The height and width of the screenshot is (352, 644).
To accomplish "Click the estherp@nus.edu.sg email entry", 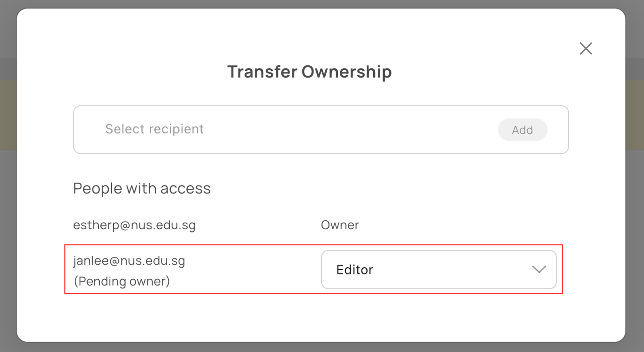I will (x=134, y=225).
